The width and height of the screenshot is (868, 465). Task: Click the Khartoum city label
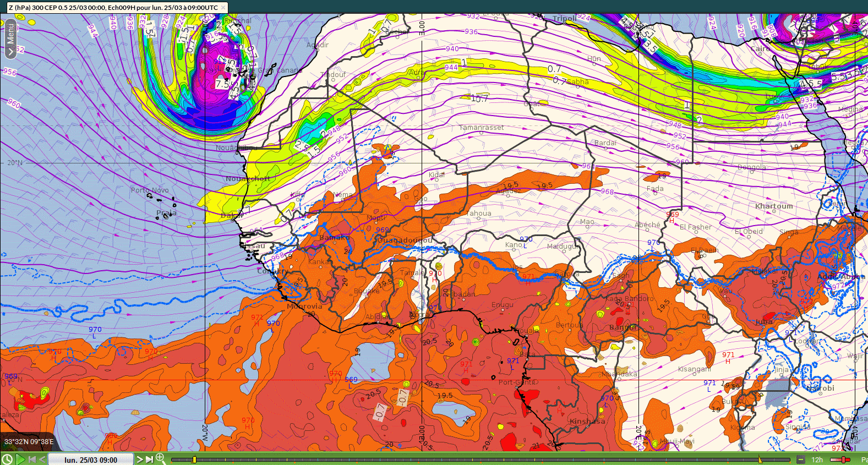[774, 206]
